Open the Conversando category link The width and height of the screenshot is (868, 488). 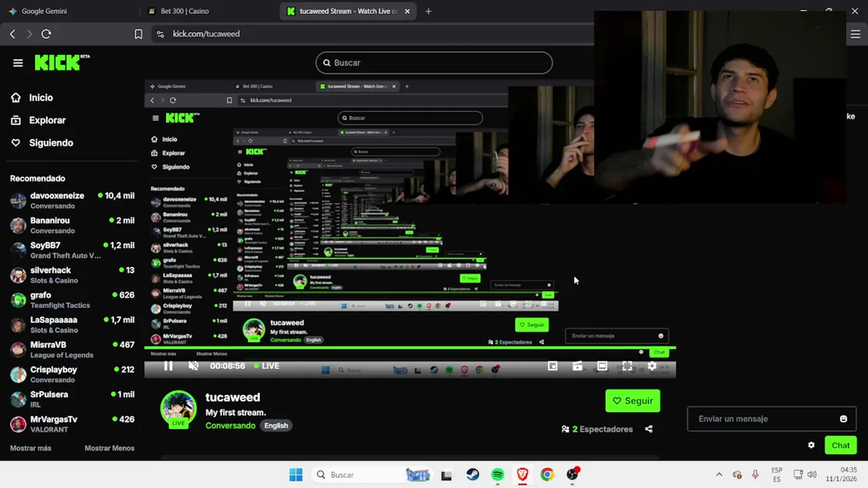[x=231, y=426]
